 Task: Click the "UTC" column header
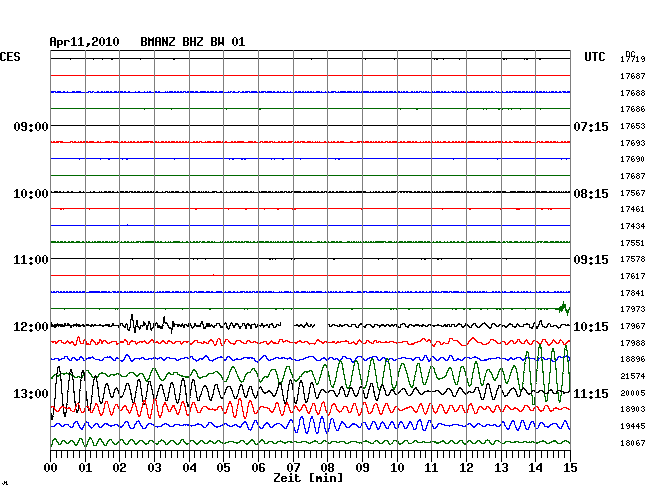[594, 57]
